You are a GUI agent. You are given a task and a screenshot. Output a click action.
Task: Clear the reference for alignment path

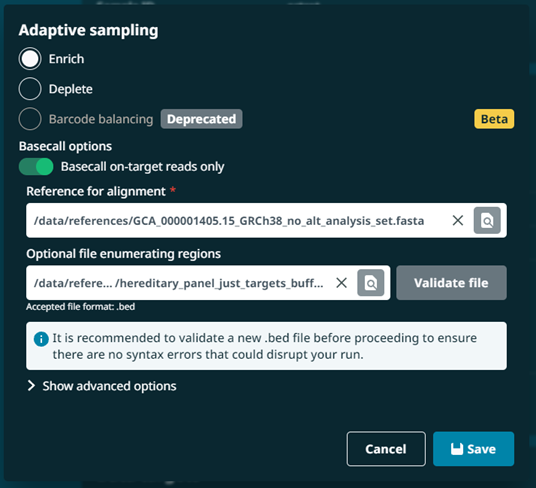point(458,220)
